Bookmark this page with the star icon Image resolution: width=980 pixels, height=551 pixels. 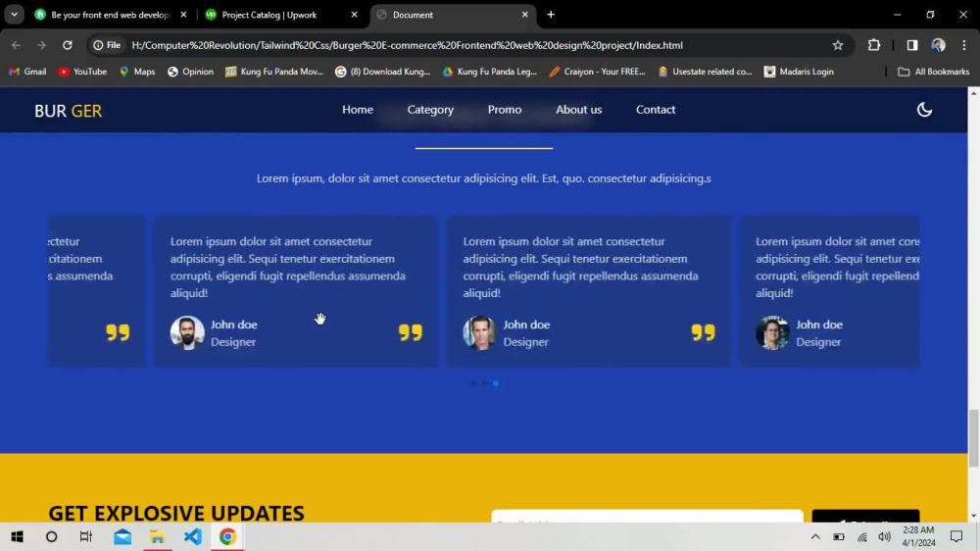click(838, 45)
